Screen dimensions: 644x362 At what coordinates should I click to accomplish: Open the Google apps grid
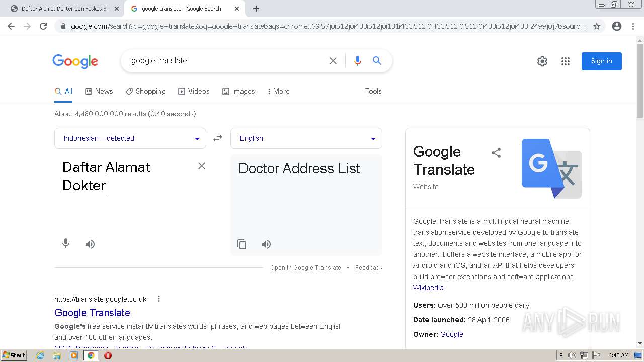(566, 61)
